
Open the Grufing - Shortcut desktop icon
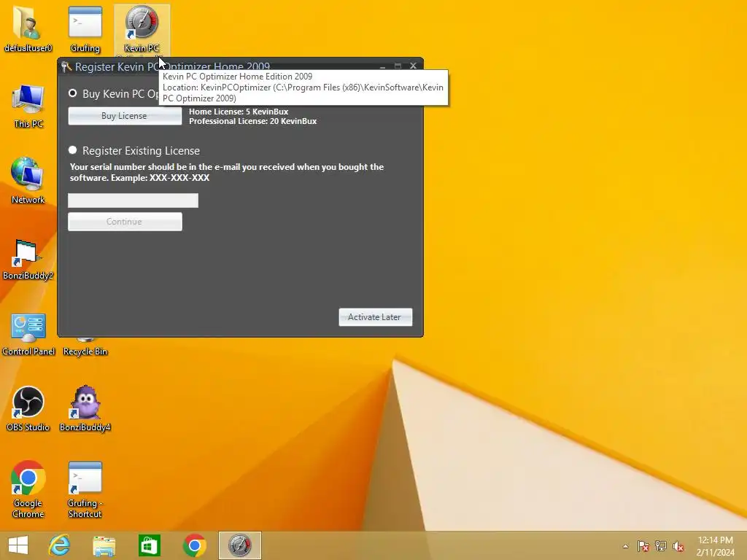(x=85, y=489)
